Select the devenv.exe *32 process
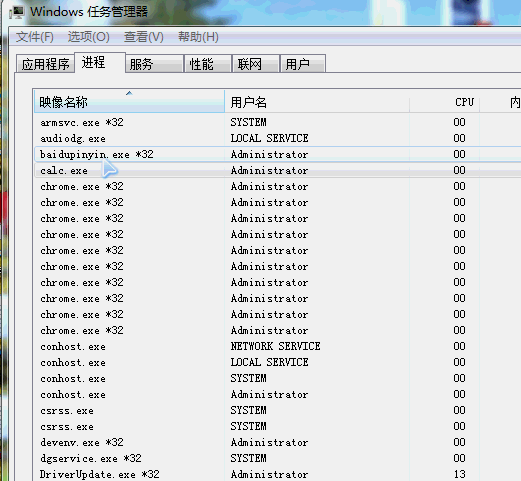521x481 pixels. pos(277,442)
